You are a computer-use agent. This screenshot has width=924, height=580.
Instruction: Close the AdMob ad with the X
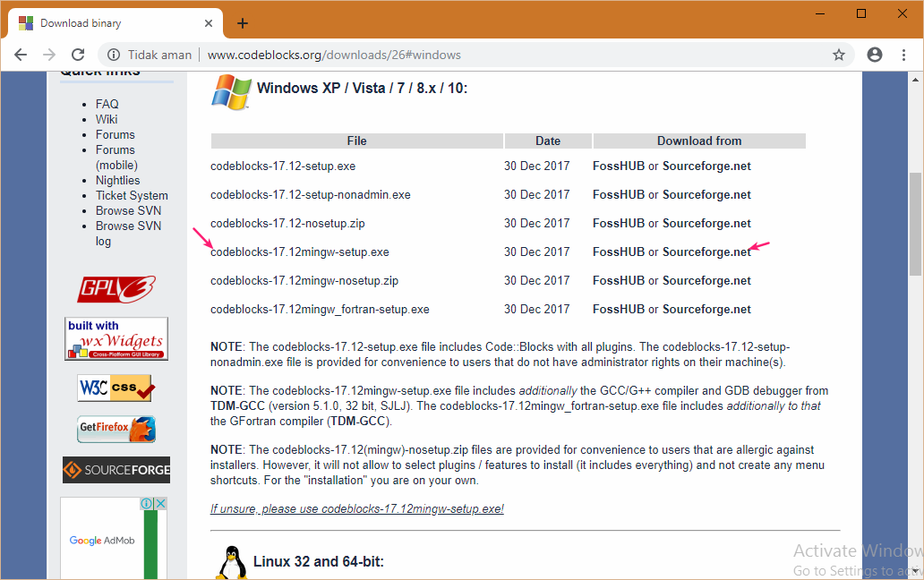pyautogui.click(x=160, y=503)
